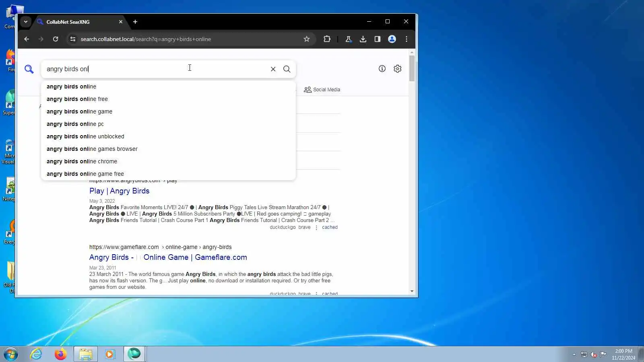The width and height of the screenshot is (644, 362).
Task: Submit search with the magnifier button
Action: [x=287, y=69]
